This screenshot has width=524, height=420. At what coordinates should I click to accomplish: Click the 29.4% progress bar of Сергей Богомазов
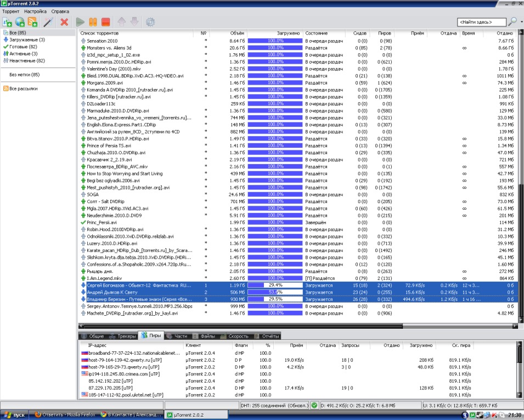275,285
